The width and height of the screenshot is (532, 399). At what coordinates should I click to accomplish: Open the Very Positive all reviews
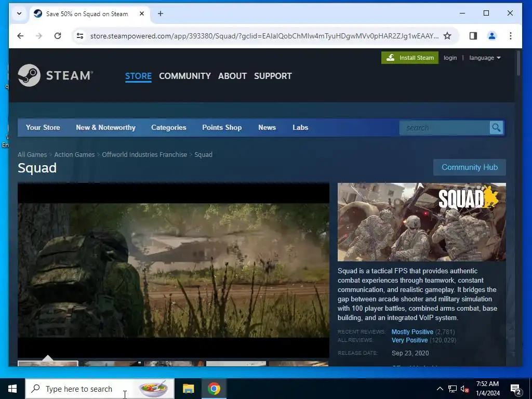tap(409, 340)
